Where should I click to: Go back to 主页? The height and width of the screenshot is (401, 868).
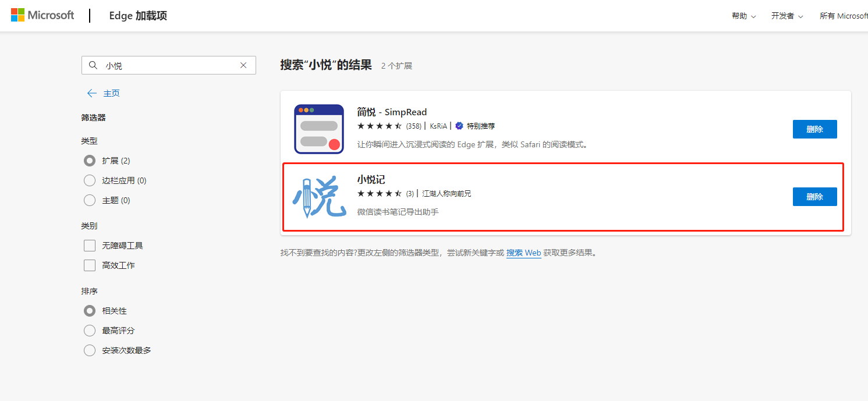tap(111, 93)
